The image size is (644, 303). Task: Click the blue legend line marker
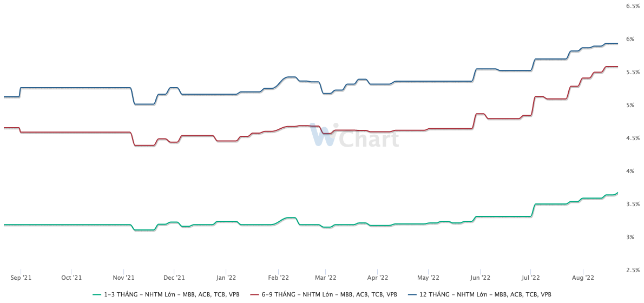[411, 294]
